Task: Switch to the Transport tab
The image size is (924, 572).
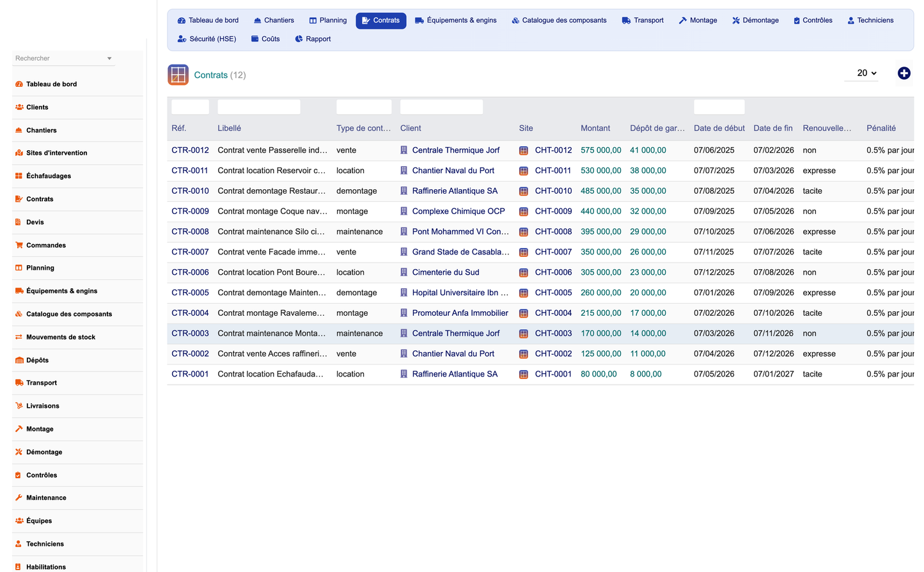Action: pyautogui.click(x=643, y=20)
